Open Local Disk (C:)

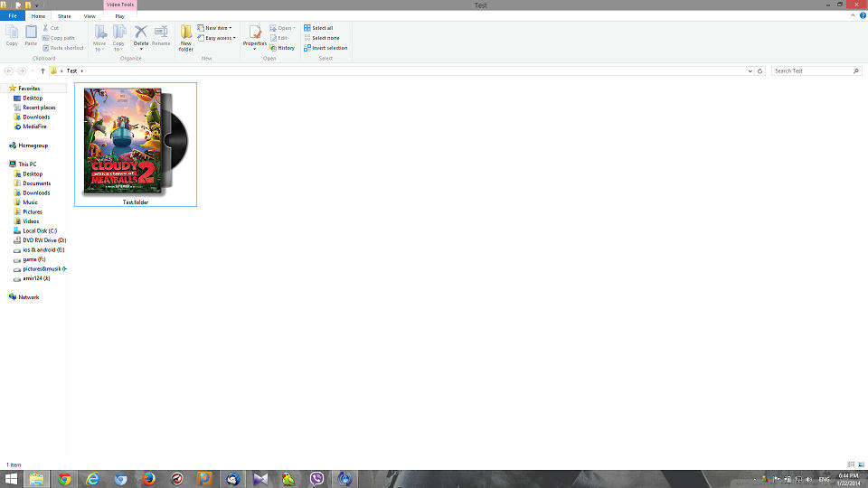[x=39, y=230]
